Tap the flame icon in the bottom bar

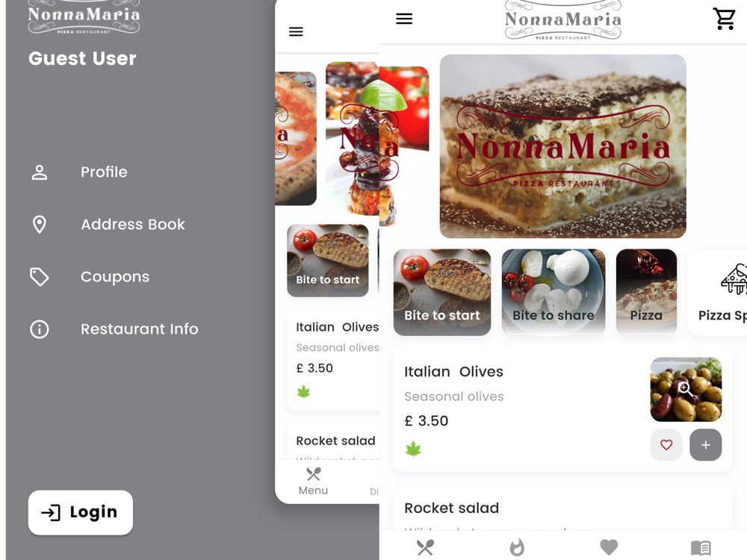pos(517,547)
